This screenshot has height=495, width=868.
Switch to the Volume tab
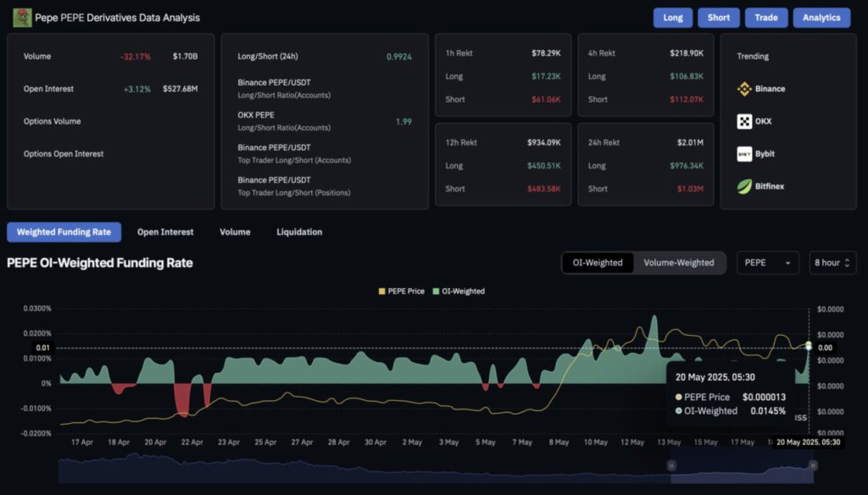(235, 232)
